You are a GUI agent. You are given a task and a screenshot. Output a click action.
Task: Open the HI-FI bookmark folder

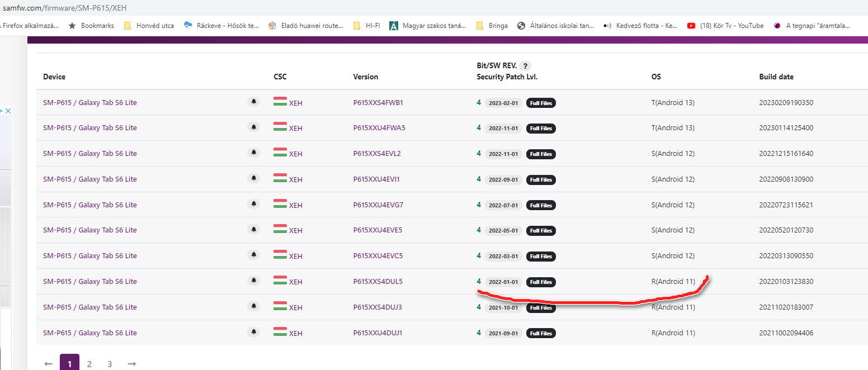367,26
